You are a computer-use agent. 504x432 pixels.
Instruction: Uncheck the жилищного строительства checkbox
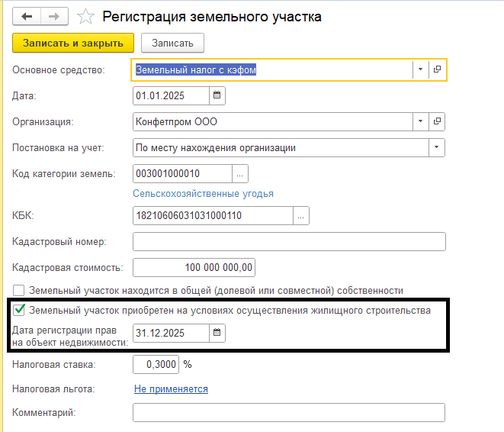coord(19,311)
